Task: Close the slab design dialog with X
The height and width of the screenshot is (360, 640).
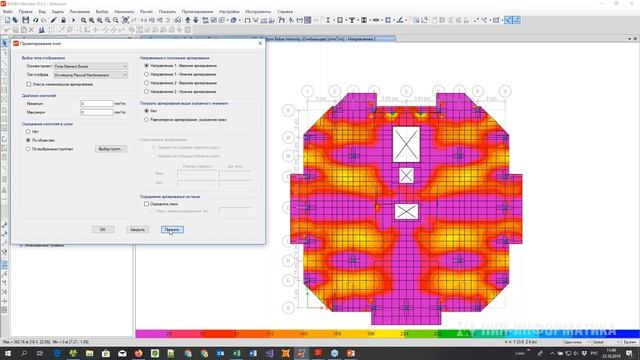Action: click(x=260, y=43)
